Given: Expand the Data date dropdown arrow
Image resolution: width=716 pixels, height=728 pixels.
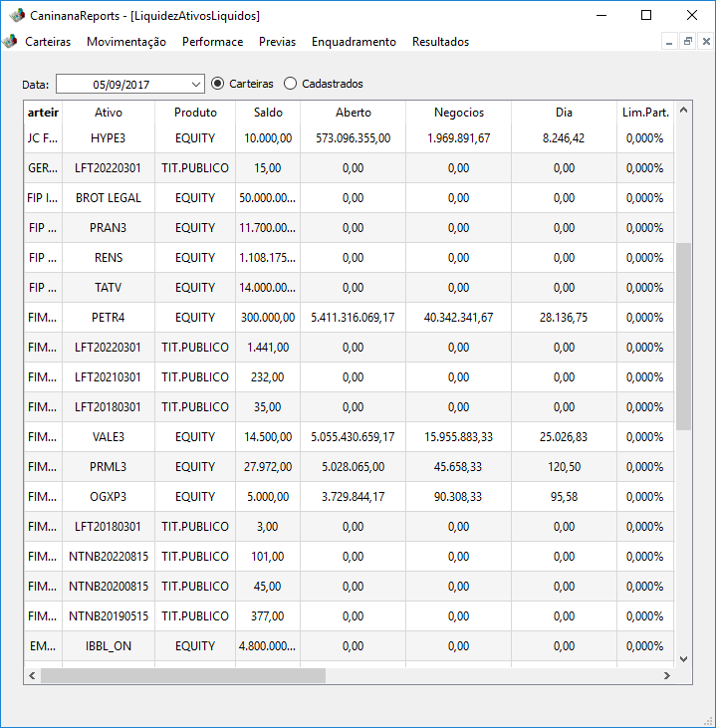Looking at the screenshot, I should coord(196,85).
